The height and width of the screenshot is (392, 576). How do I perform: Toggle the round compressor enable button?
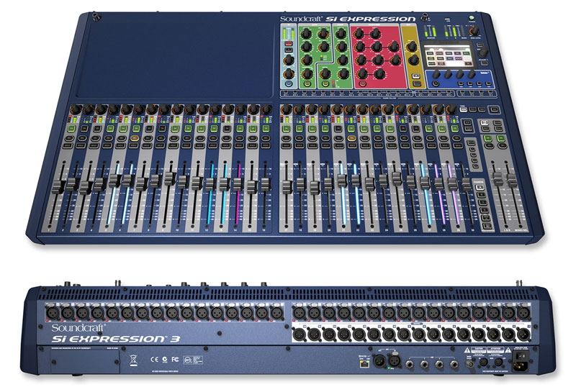(x=325, y=83)
